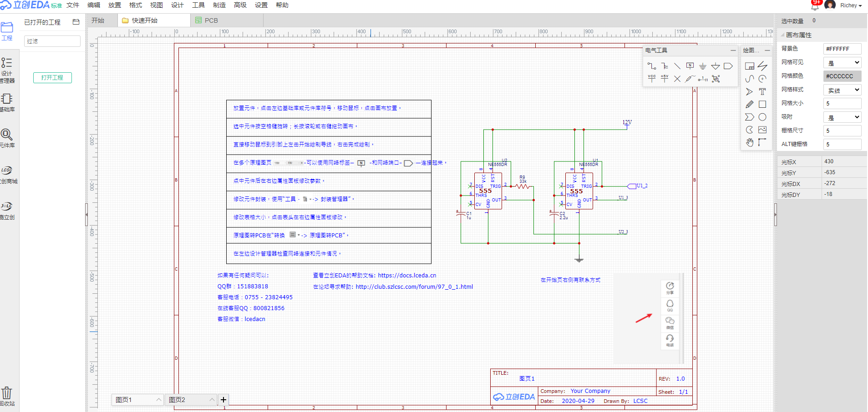Select the canvas origin tool
The height and width of the screenshot is (412, 868).
[762, 142]
